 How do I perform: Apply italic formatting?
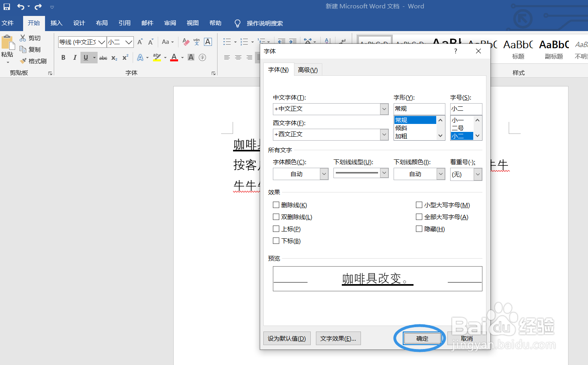(x=74, y=57)
